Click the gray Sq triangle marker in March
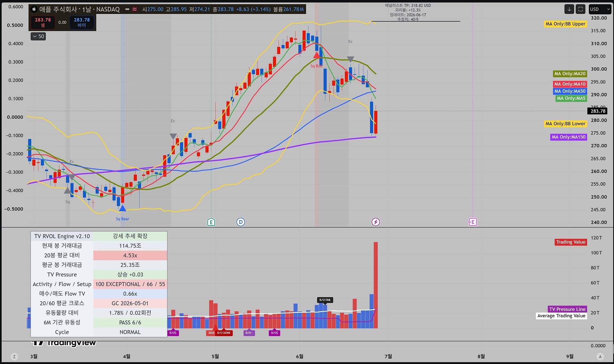This screenshot has height=364, width=614. [67, 191]
